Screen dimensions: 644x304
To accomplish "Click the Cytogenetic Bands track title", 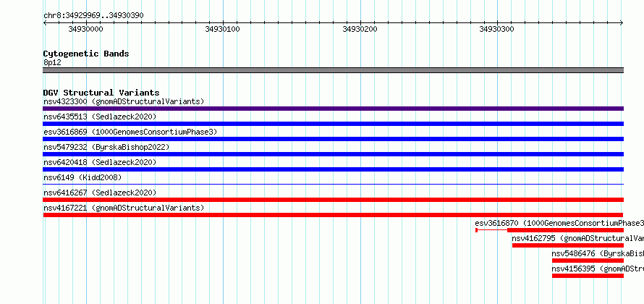I will click(x=86, y=54).
